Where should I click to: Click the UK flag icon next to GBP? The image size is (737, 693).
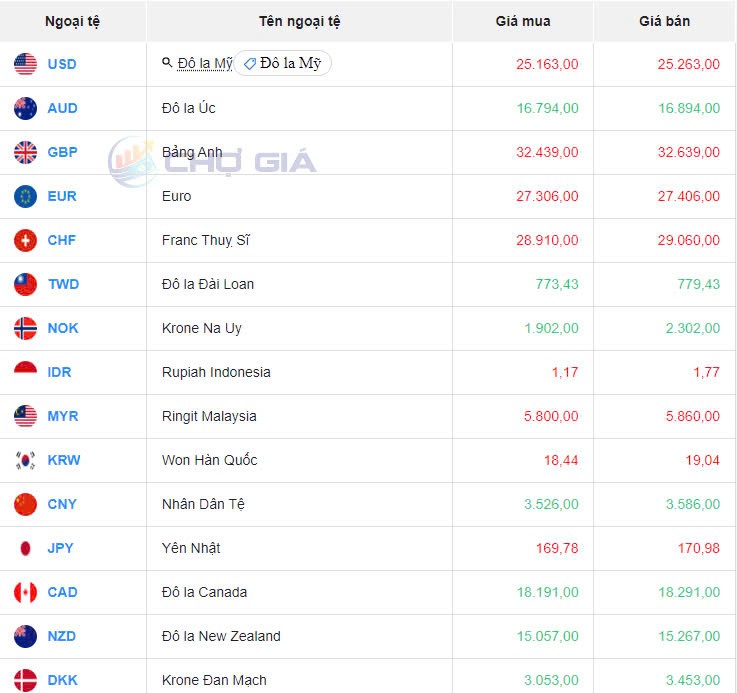point(25,152)
